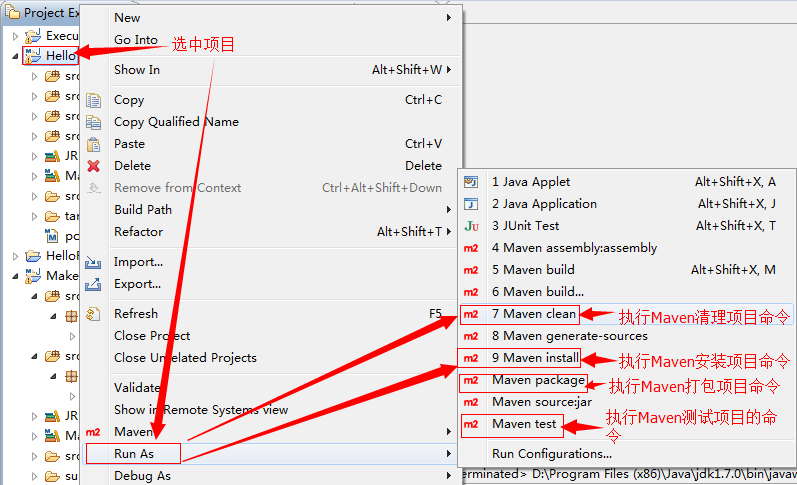Click the Copy icon in context menu
This screenshot has height=485, width=797.
pyautogui.click(x=93, y=100)
